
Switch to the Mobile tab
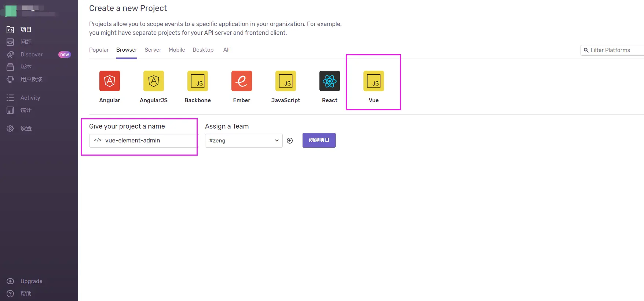(177, 50)
